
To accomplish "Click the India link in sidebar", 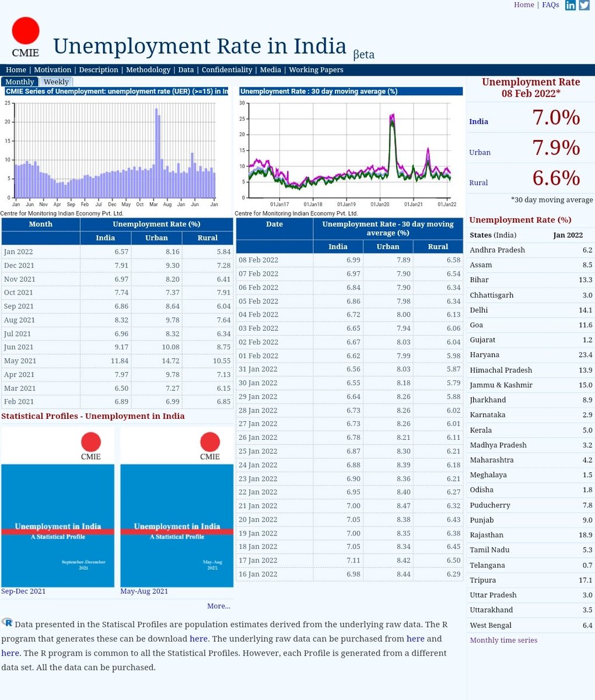I will coord(478,121).
